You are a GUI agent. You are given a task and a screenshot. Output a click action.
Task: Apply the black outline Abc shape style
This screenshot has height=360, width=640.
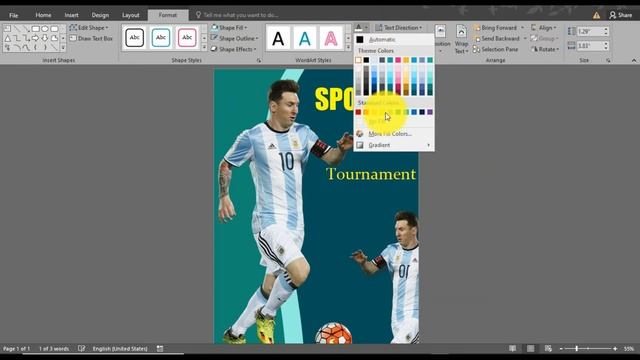tap(135, 38)
